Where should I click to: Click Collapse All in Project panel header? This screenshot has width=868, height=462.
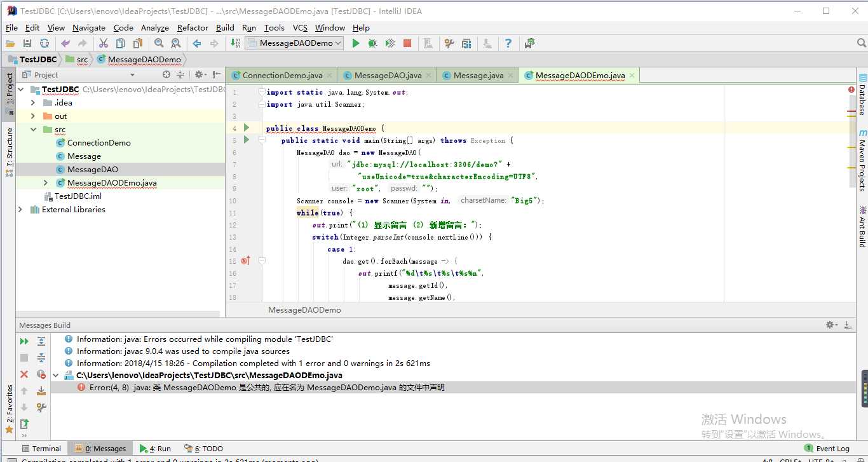(180, 74)
